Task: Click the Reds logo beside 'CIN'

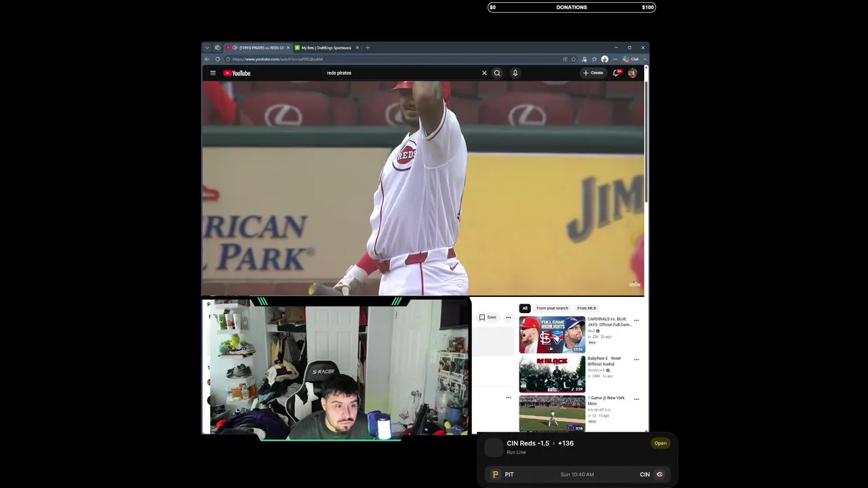Action: coord(659,474)
